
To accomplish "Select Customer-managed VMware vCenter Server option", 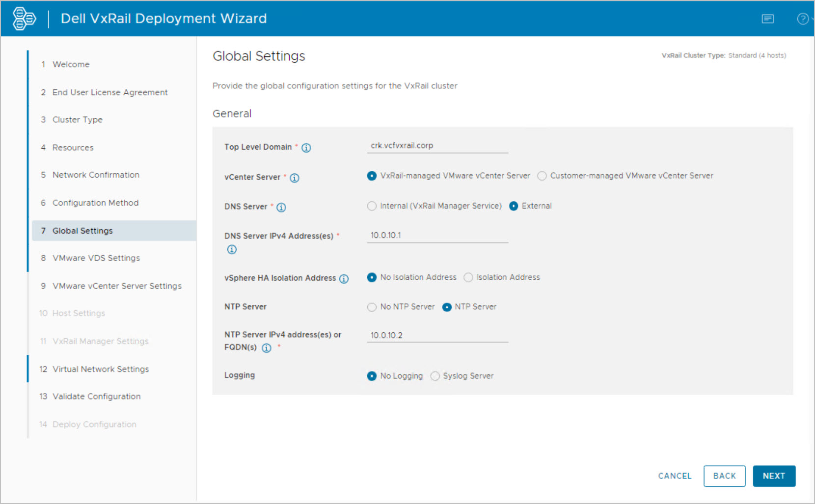I will tap(542, 176).
